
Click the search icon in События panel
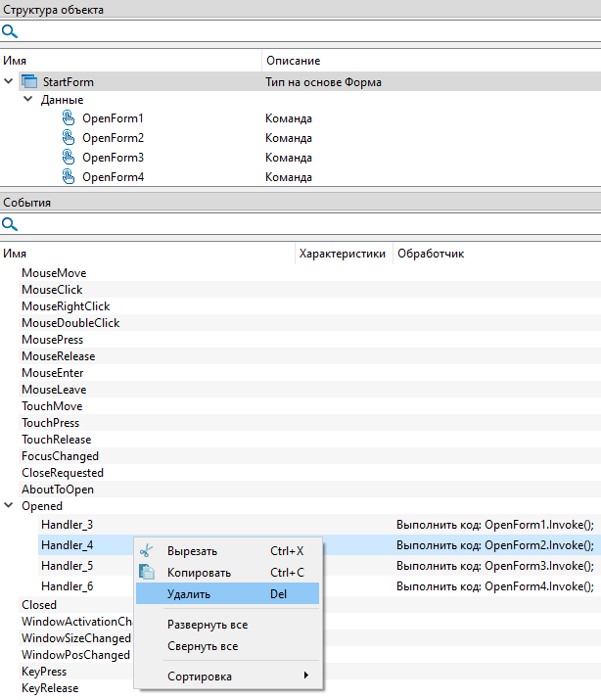coord(10,225)
